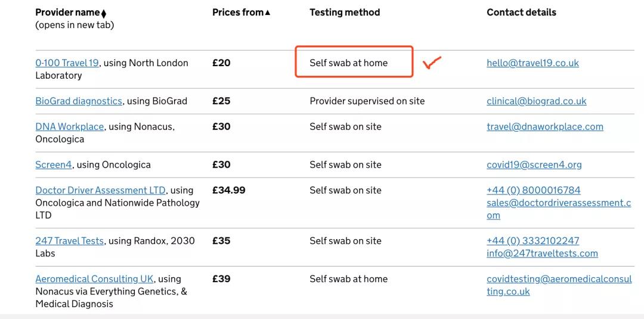This screenshot has height=319, width=644.
Task: Open Aeromedical Consulting UK link
Action: [x=94, y=279]
